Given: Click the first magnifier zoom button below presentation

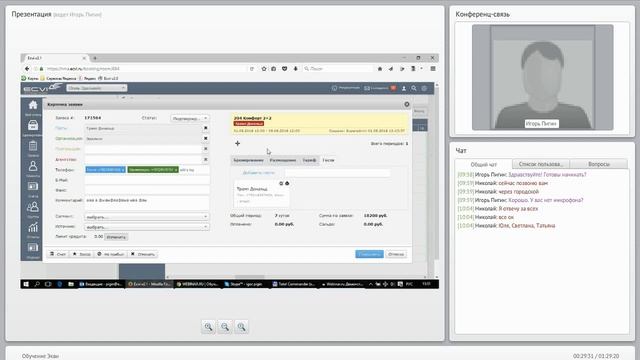Looking at the screenshot, I should pyautogui.click(x=208, y=327).
